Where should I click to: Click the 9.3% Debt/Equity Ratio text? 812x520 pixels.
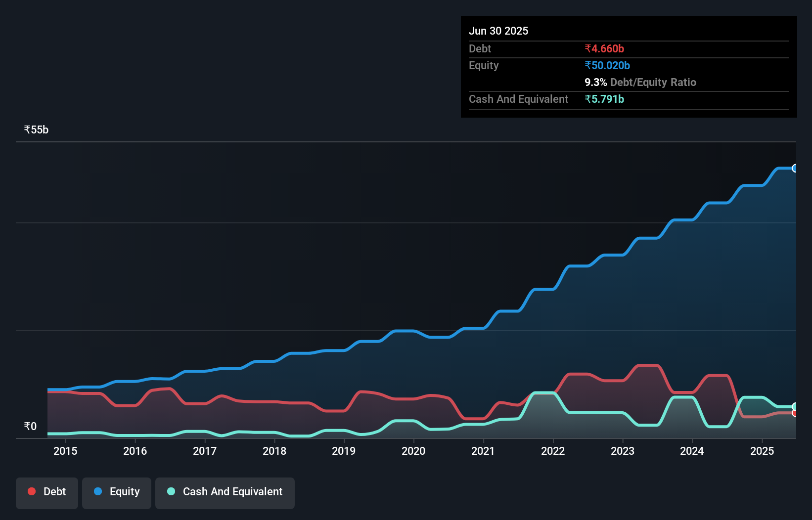click(x=640, y=82)
